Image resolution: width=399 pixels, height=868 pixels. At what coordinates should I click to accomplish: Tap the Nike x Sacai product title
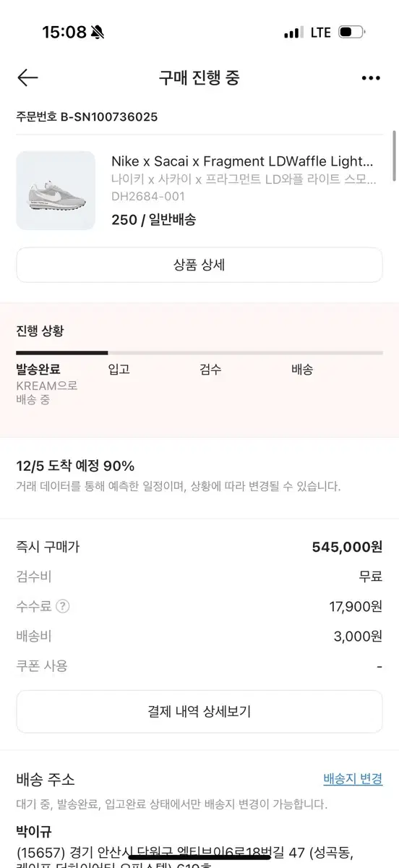tap(242, 161)
